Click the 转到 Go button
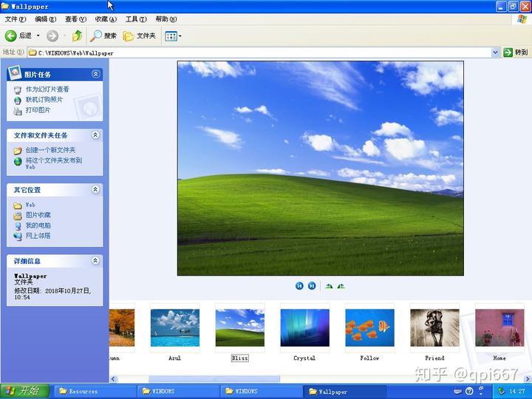Viewport: 532px width, 399px height. [x=516, y=52]
